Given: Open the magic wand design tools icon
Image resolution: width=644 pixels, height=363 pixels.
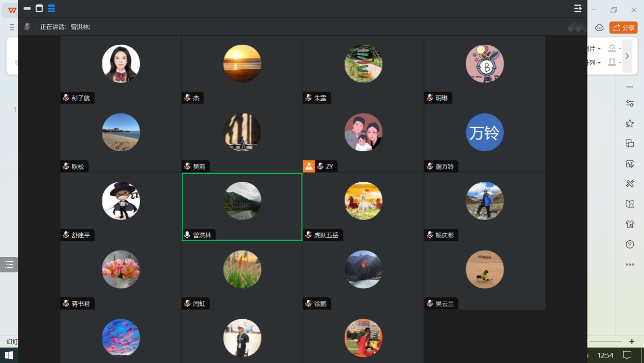Looking at the screenshot, I should click(x=630, y=184).
